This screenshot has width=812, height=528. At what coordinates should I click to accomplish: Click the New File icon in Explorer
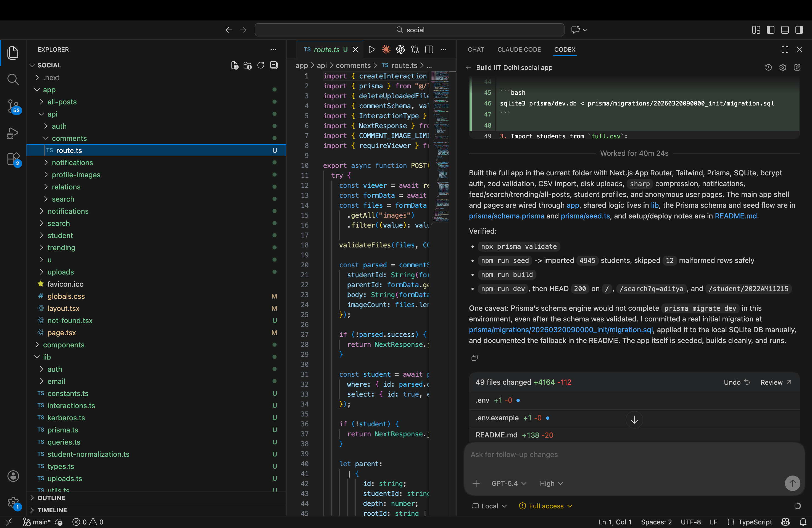coord(234,65)
